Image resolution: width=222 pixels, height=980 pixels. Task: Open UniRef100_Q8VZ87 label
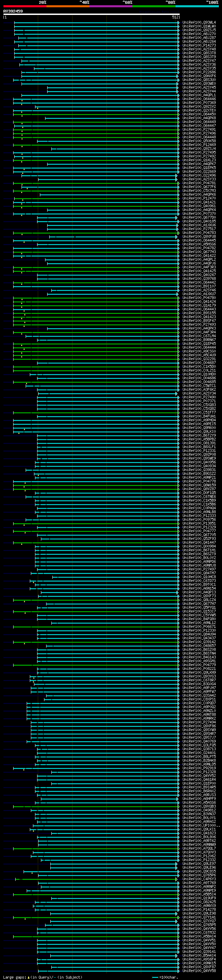(199, 489)
